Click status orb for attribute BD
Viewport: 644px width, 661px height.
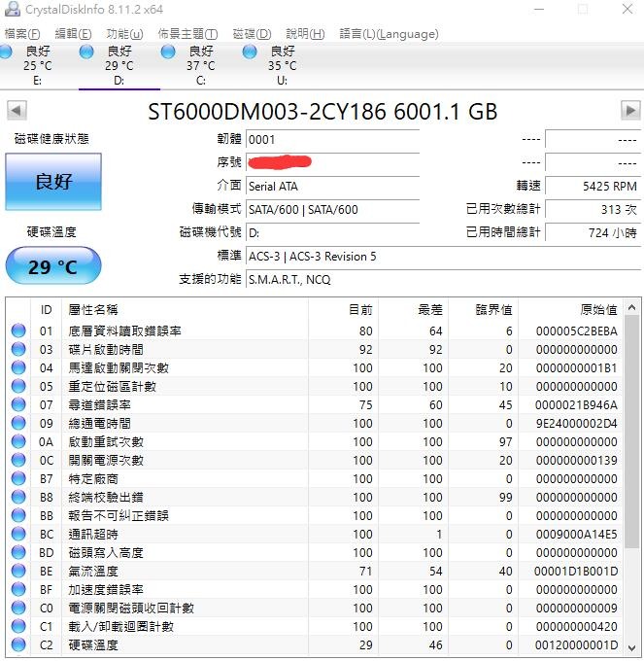click(18, 552)
